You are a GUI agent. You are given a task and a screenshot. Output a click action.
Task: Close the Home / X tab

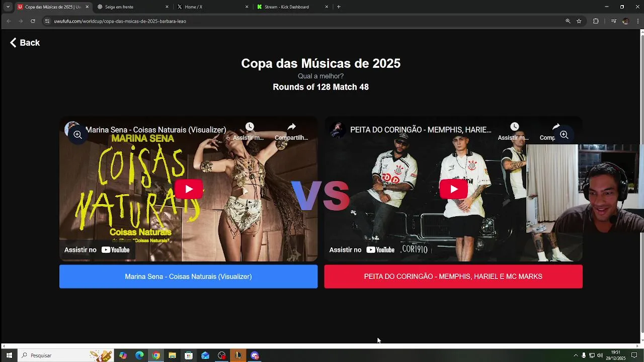click(247, 7)
